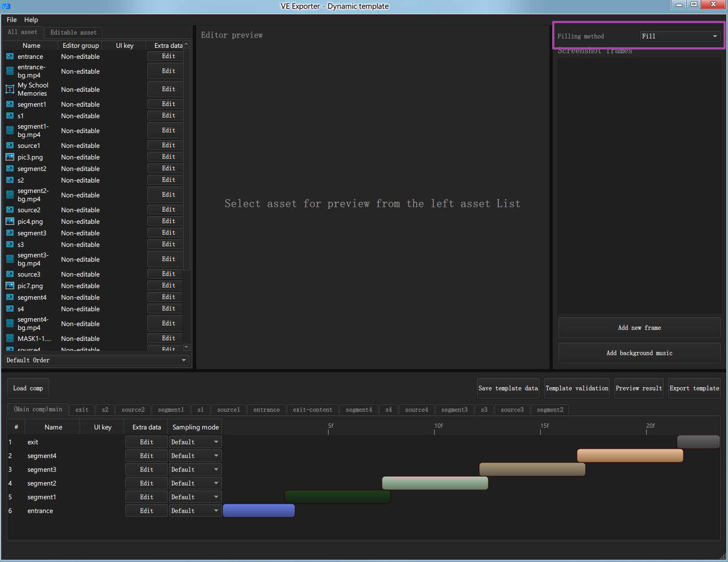Open Sampling mode dropdown for segment4 layer
Image resolution: width=728 pixels, height=562 pixels.
coord(195,456)
